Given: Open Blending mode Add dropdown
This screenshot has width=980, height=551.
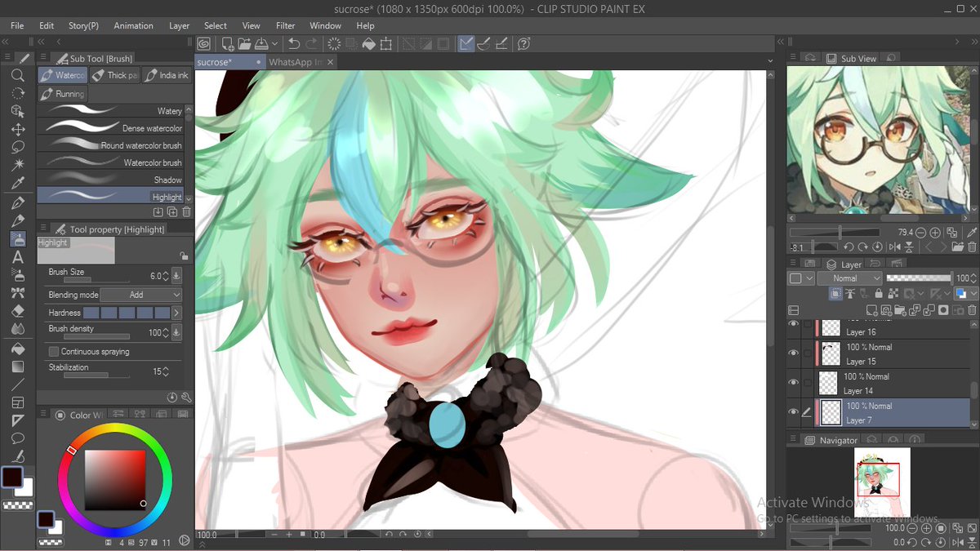Looking at the screenshot, I should [x=142, y=295].
